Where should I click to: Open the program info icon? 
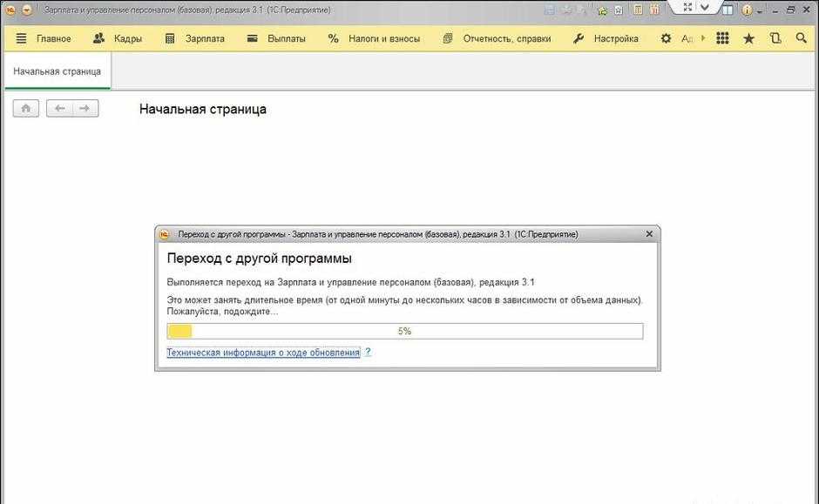click(748, 10)
